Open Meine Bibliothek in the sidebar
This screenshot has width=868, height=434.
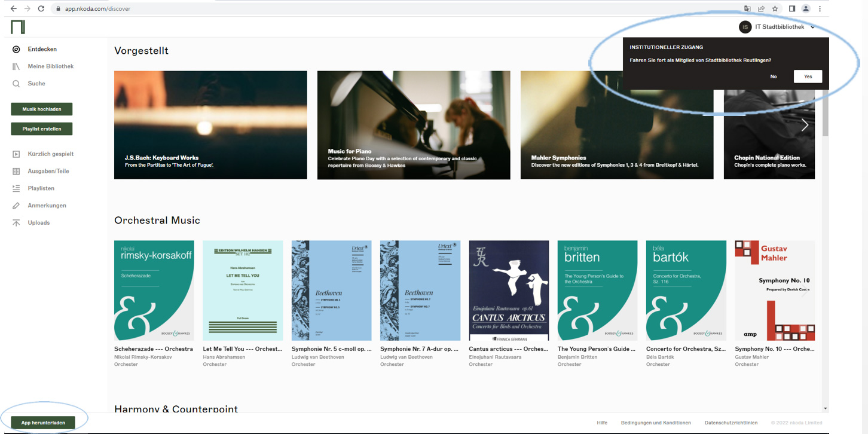tap(50, 66)
